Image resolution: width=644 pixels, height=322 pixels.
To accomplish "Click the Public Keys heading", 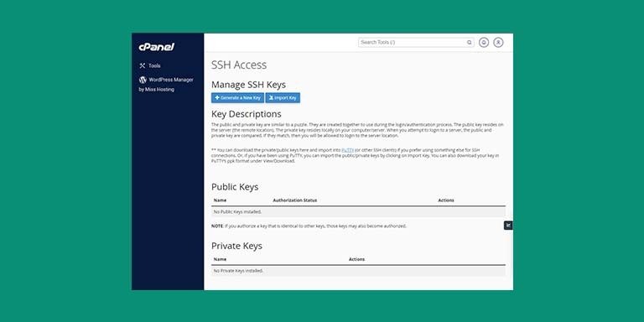I will click(x=235, y=187).
